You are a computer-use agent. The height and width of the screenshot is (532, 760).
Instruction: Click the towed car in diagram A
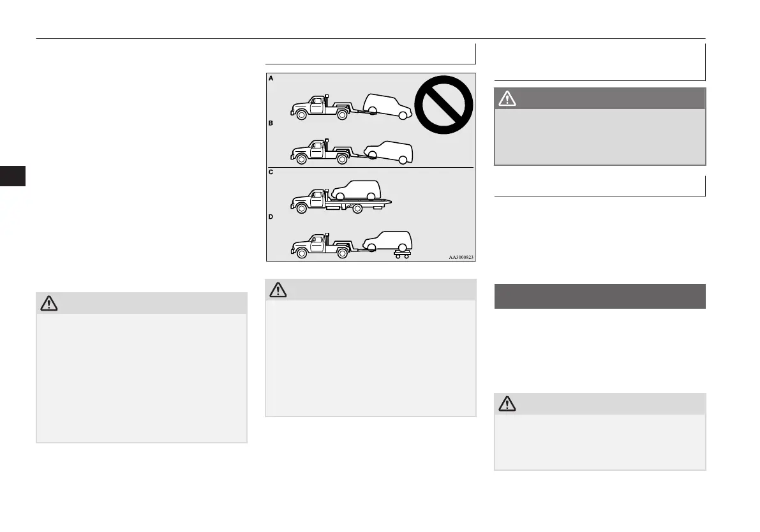[387, 107]
